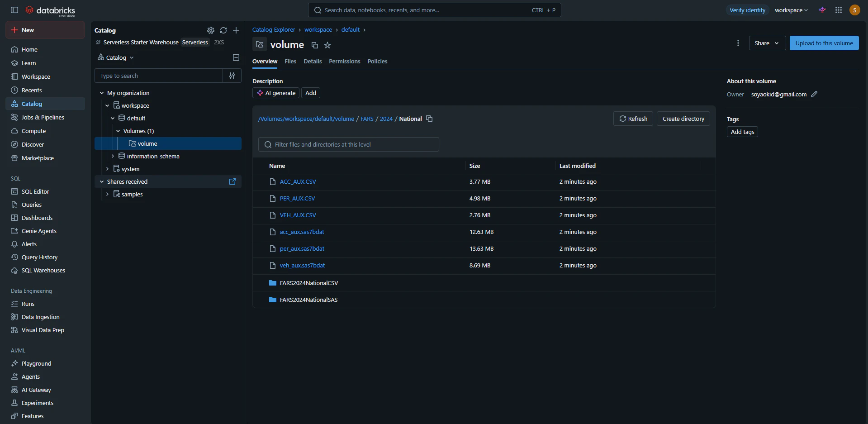The image size is (868, 424).
Task: Click the Add tags button
Action: [x=742, y=132]
